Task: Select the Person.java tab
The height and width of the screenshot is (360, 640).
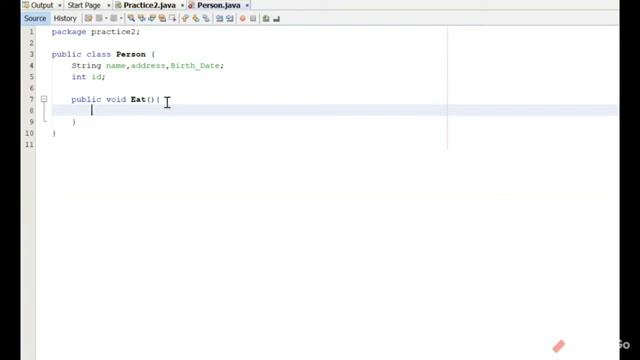Action: coord(219,5)
